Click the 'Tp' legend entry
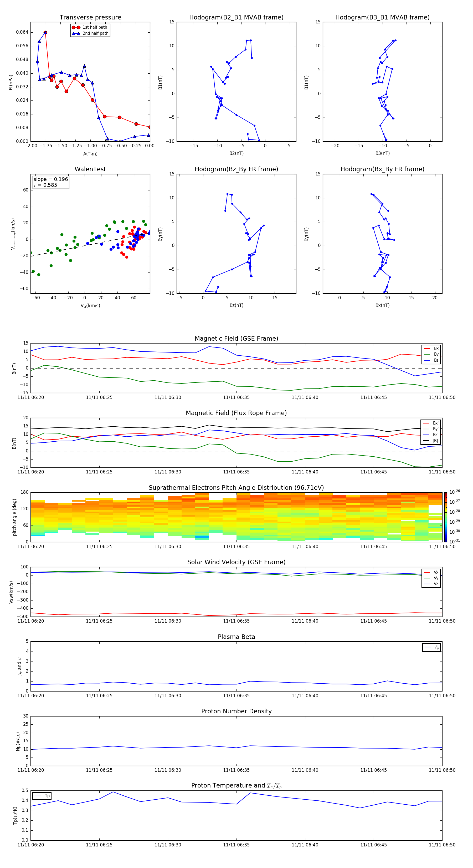Screen dimensions: 473x868 point(42,796)
